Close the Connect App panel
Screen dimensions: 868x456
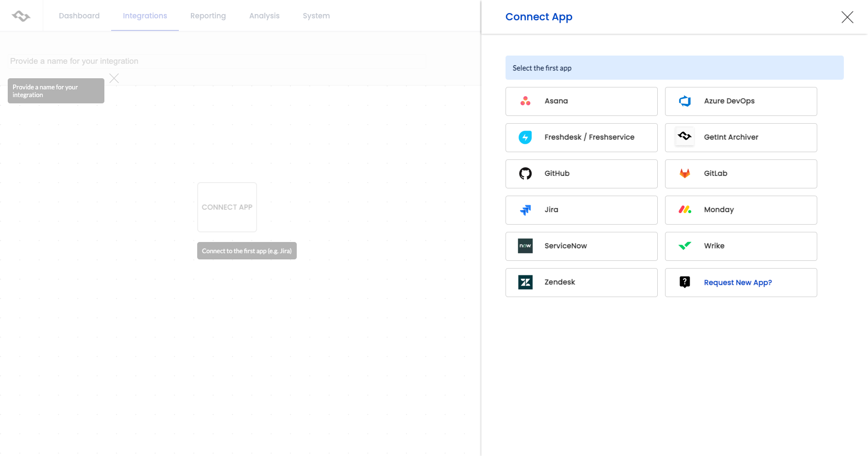pos(847,17)
